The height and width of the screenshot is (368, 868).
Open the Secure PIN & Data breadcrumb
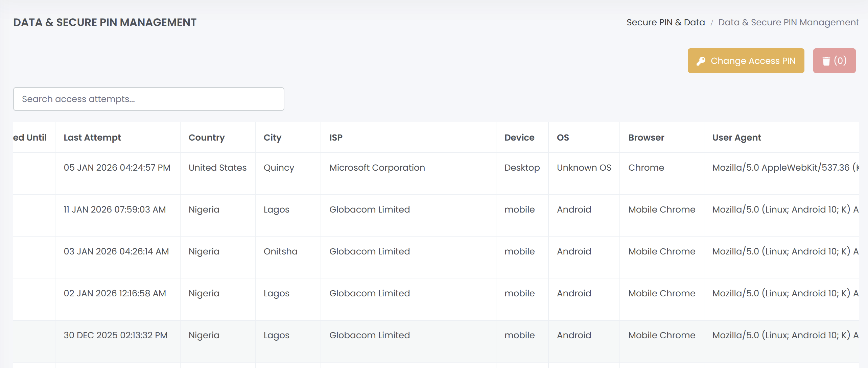[665, 22]
